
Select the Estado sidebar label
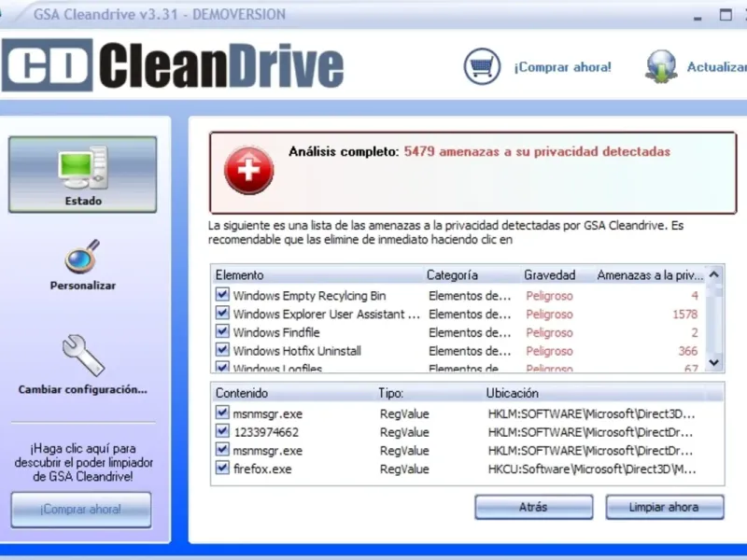[x=83, y=201]
